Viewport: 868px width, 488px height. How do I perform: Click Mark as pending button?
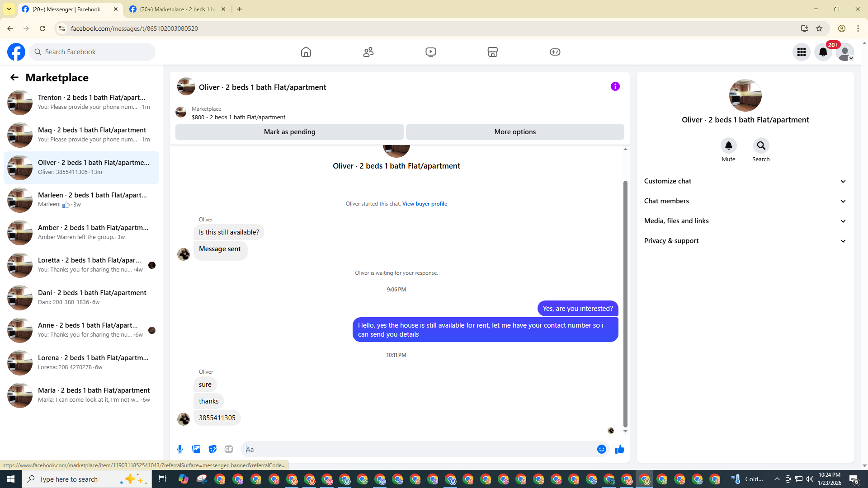tap(289, 132)
